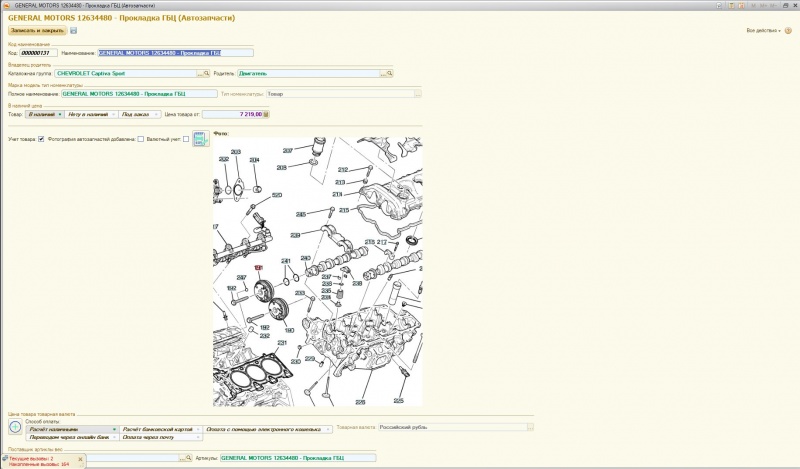Click magnifier icon next to Родитель field
The width and height of the screenshot is (800, 469).
coord(389,73)
